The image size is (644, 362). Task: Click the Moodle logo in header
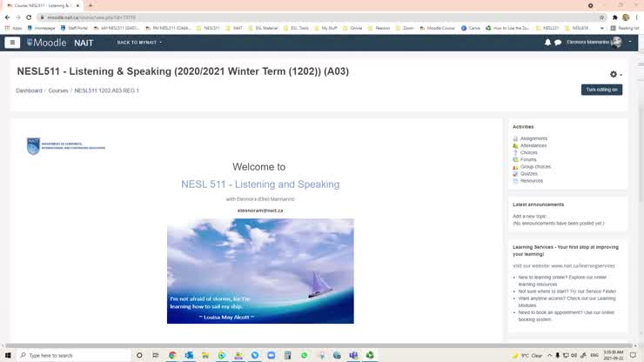coord(46,43)
